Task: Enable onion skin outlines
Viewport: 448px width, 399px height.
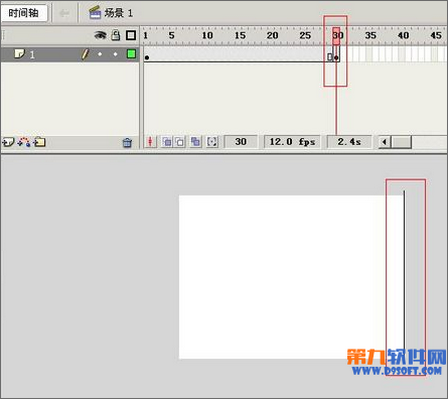Action: tap(180, 142)
